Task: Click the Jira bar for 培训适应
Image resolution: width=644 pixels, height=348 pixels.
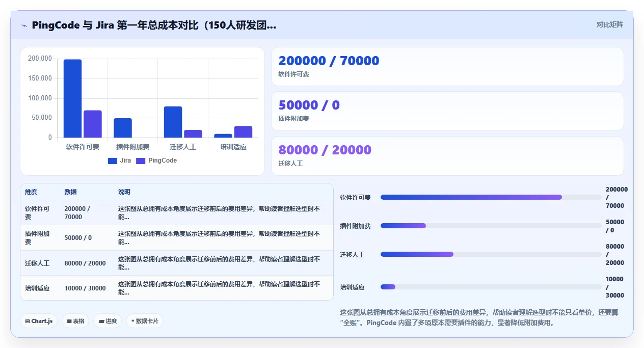Action: tap(223, 136)
